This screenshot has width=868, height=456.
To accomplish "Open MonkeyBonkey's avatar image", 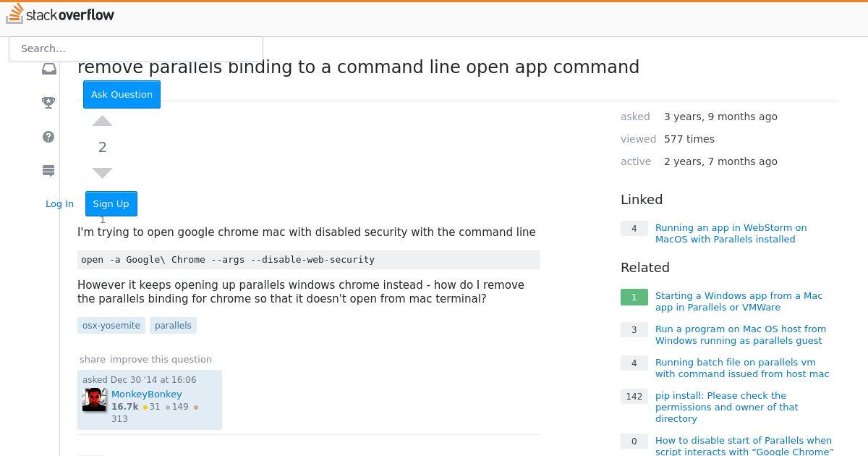I will (94, 400).
